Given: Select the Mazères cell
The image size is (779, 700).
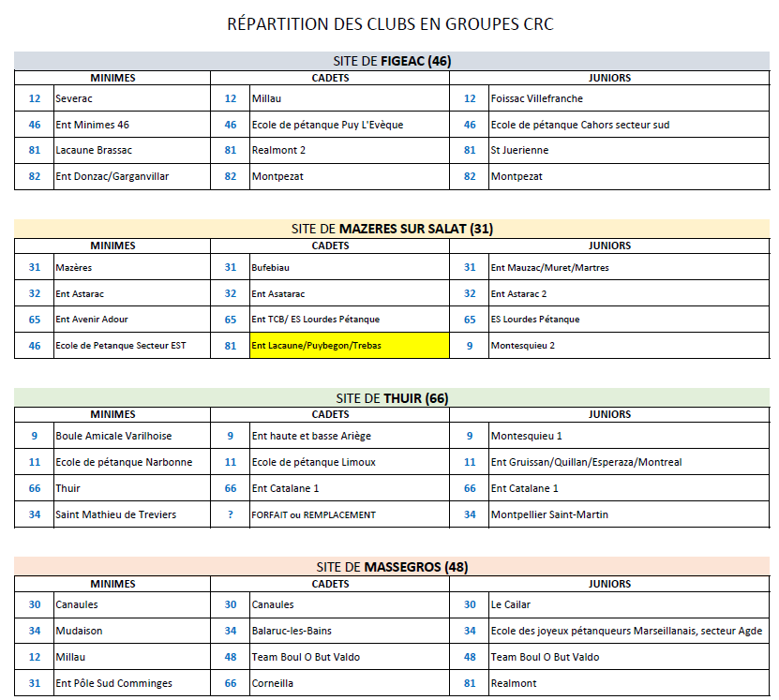Looking at the screenshot, I should click(x=131, y=267).
